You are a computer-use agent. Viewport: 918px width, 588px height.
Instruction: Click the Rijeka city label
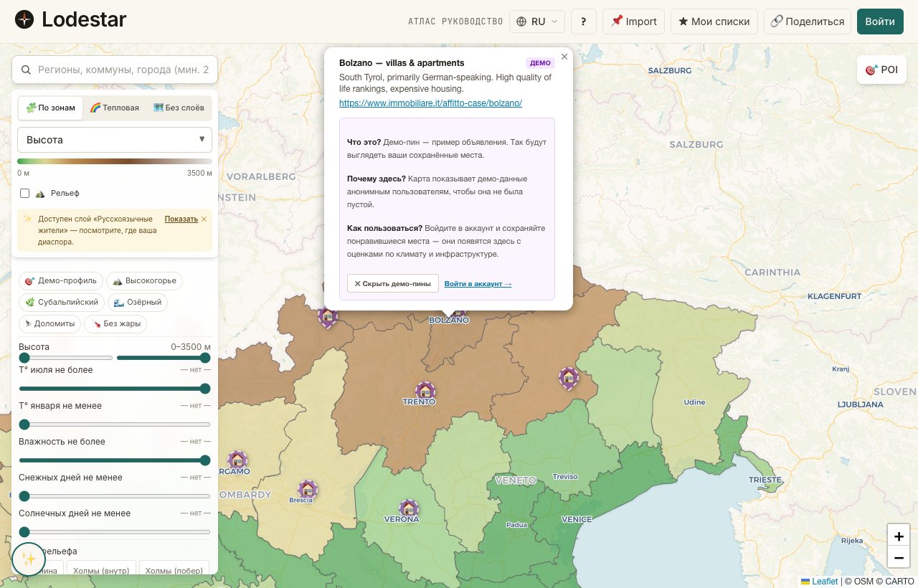852,541
